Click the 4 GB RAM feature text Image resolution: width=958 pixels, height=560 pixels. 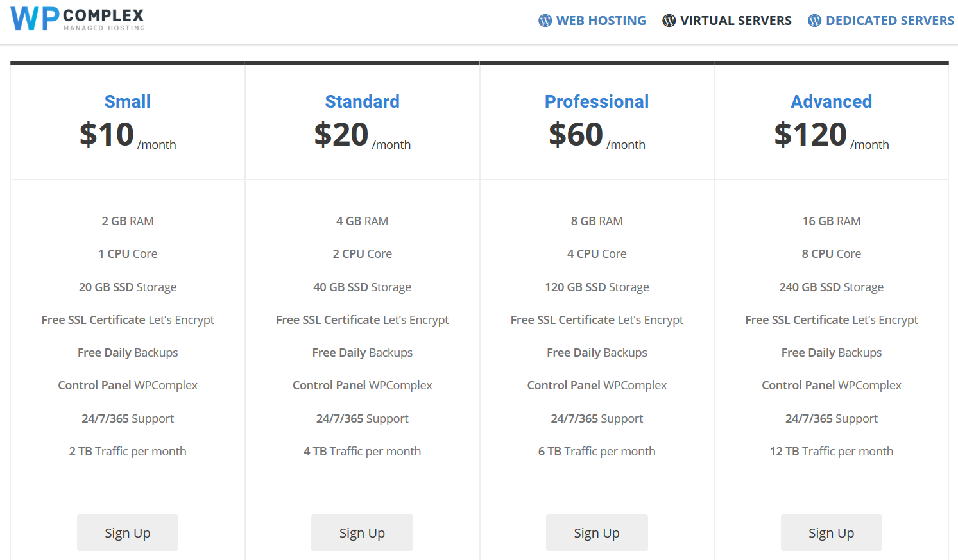click(362, 221)
